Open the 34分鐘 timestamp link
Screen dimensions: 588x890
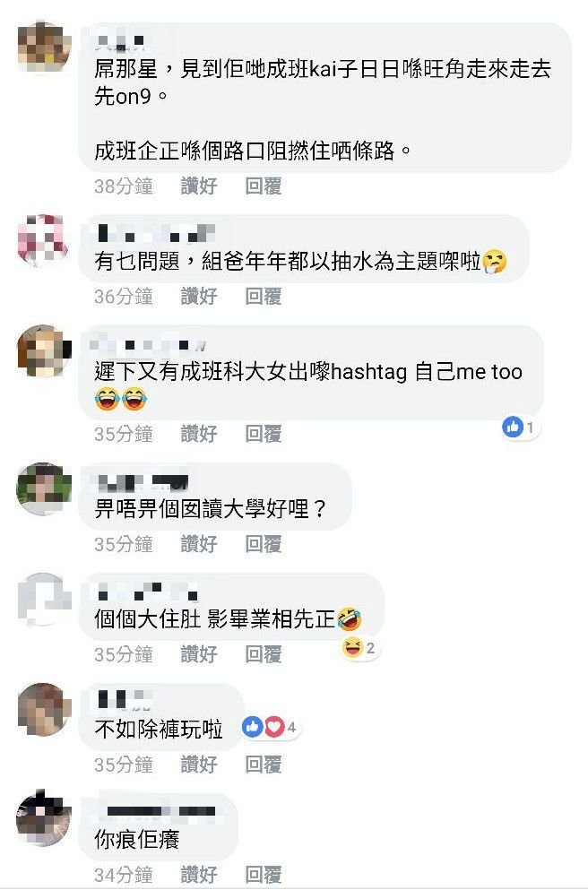(123, 874)
